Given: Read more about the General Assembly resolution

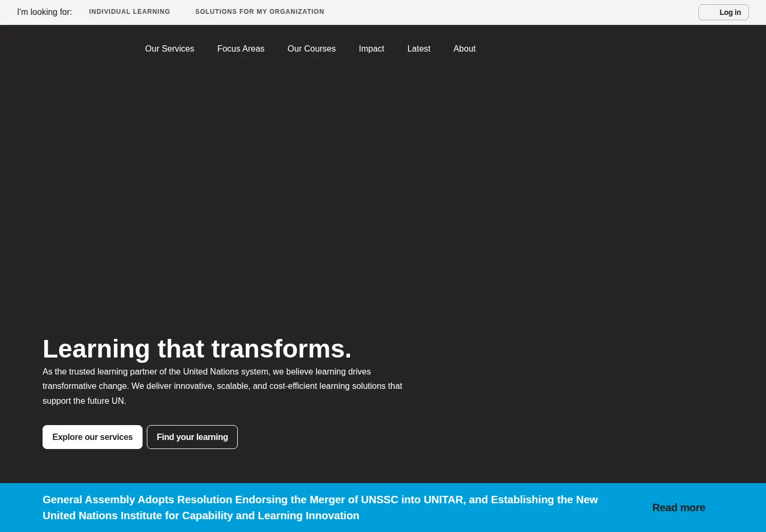Looking at the screenshot, I should [x=679, y=508].
